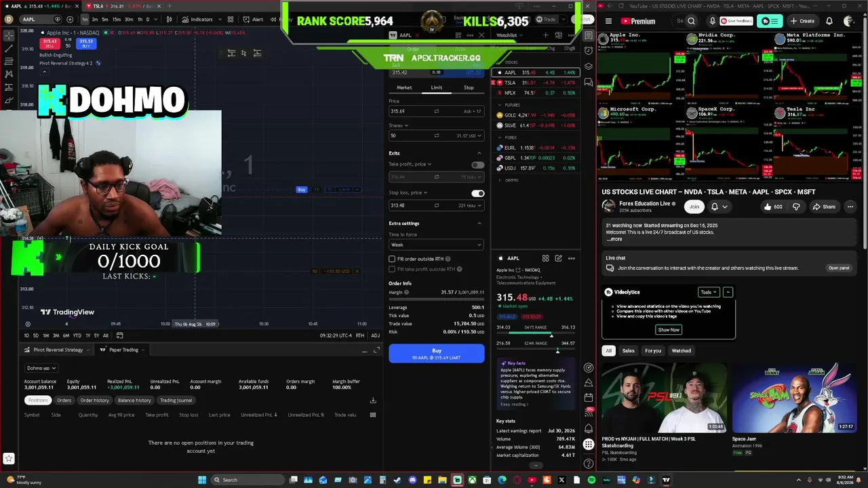This screenshot has width=868, height=488.
Task: Select the 1m chart interval
Action: tap(85, 19)
